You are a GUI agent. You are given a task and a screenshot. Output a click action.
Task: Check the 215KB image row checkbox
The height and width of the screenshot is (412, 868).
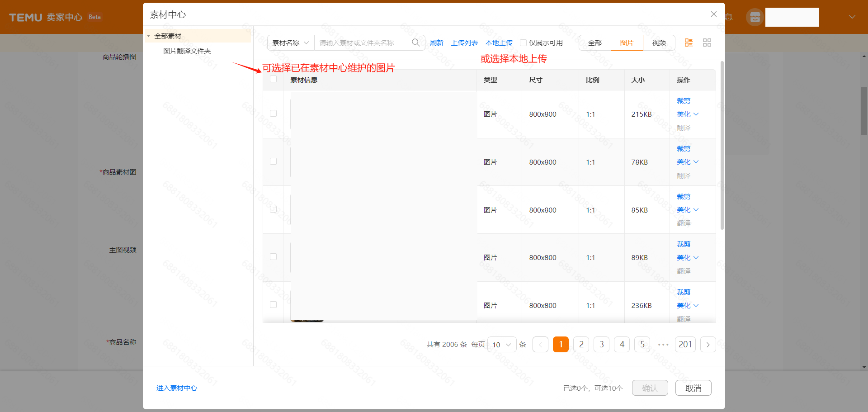(x=273, y=114)
